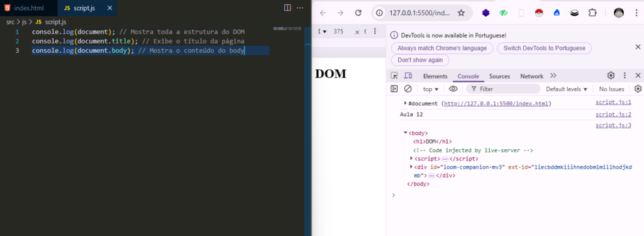Open the green eye extension
Screen dimensions: 644x236
pos(504,13)
